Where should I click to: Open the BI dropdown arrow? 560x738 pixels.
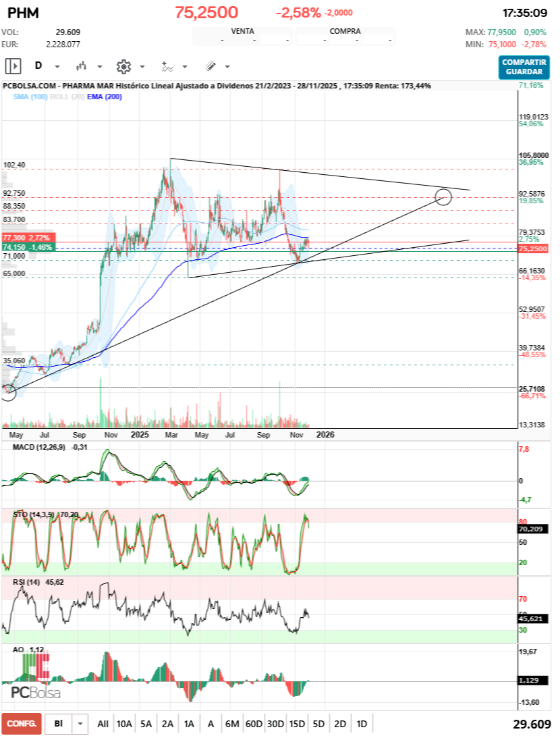point(81,724)
